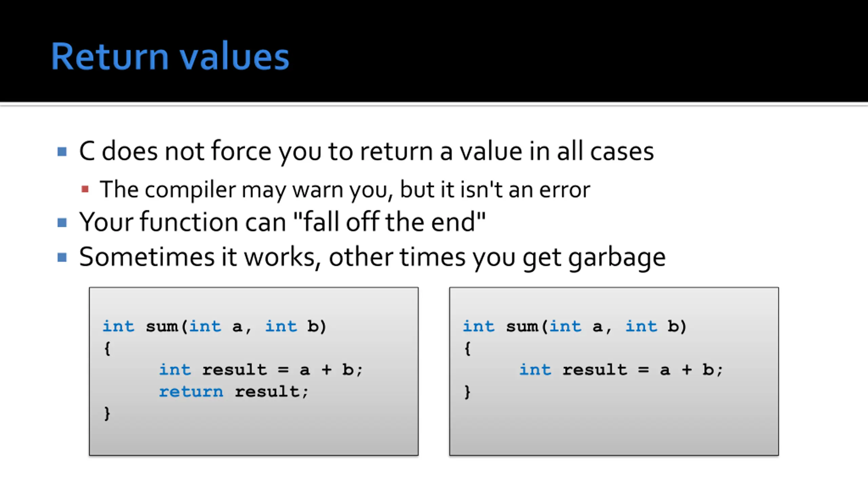Image resolution: width=868 pixels, height=488 pixels.
Task: Select text 'C does not force you to return'
Action: click(x=256, y=151)
